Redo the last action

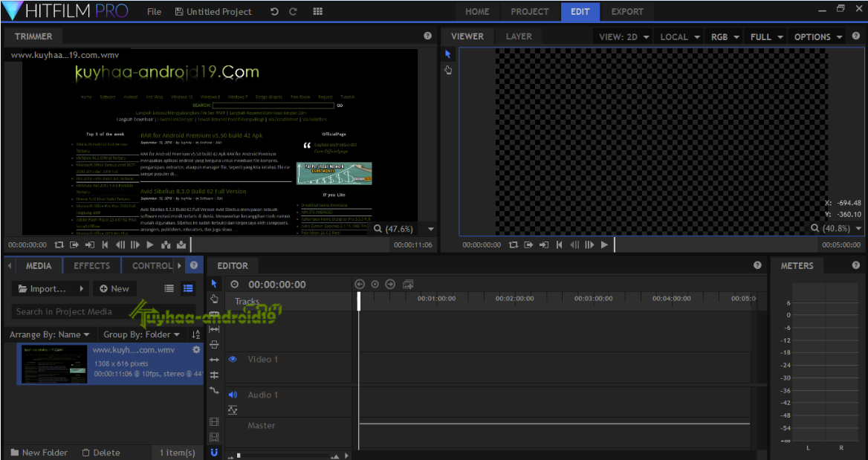[293, 12]
